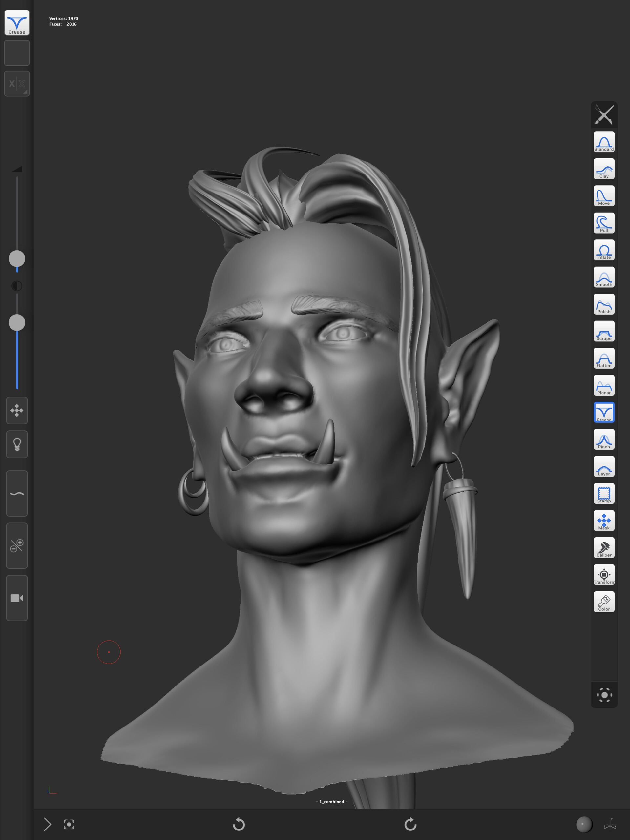The height and width of the screenshot is (840, 630).
Task: Choose the Pinch brush
Action: (604, 440)
